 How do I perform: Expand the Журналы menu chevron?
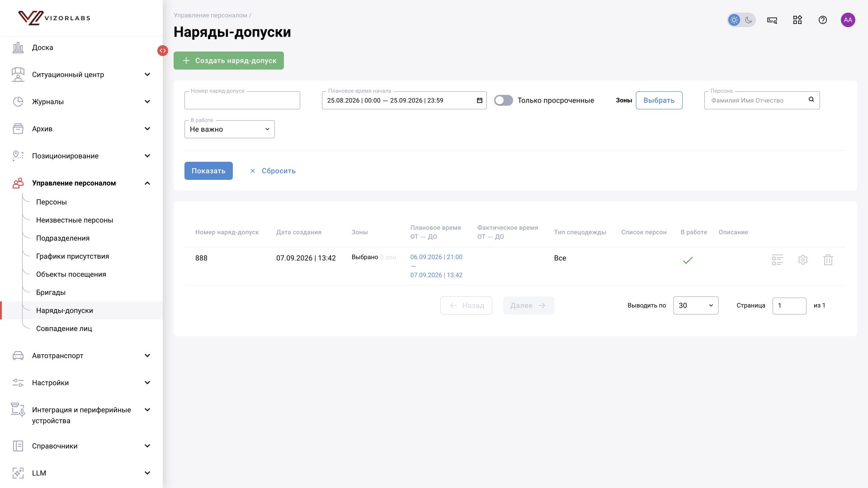tap(147, 102)
